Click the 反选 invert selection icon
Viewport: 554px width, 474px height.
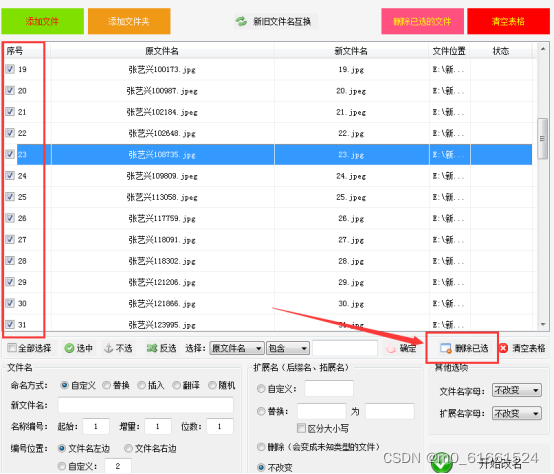152,348
